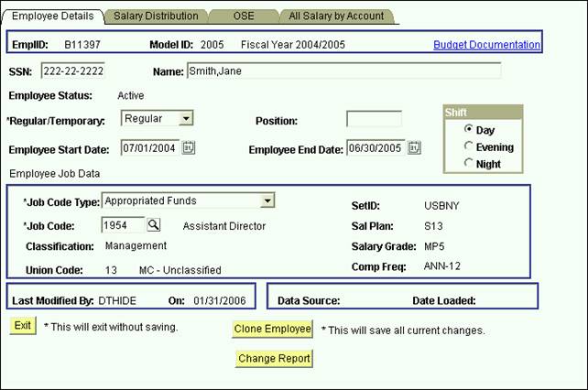Select the Day shift radio button

[469, 130]
